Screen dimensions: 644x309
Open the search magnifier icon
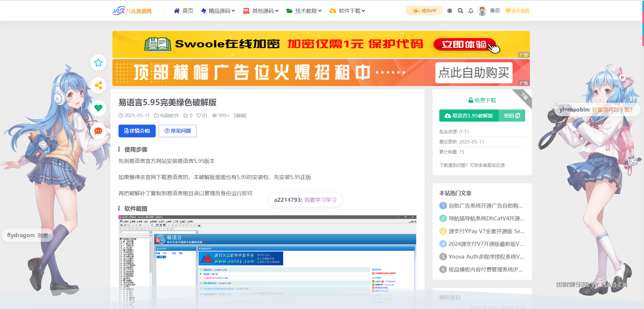tap(460, 11)
